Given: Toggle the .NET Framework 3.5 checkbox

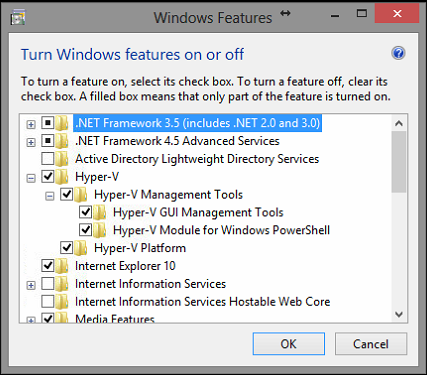Looking at the screenshot, I should point(48,123).
